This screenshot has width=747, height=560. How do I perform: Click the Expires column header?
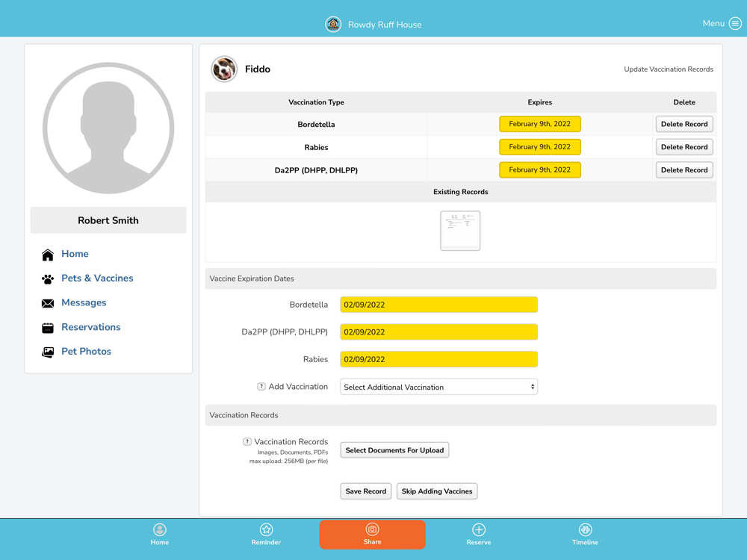point(540,102)
